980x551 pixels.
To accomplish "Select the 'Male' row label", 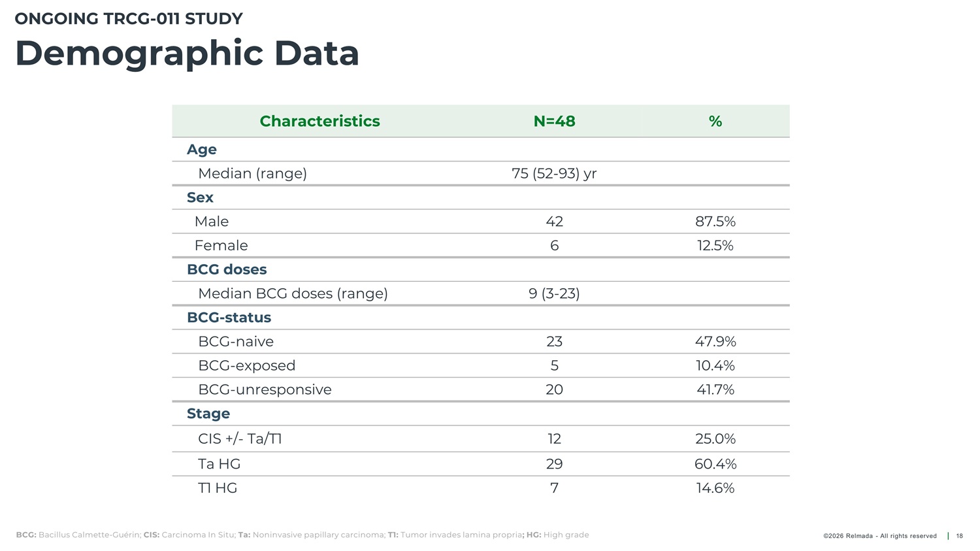I will coord(212,222).
